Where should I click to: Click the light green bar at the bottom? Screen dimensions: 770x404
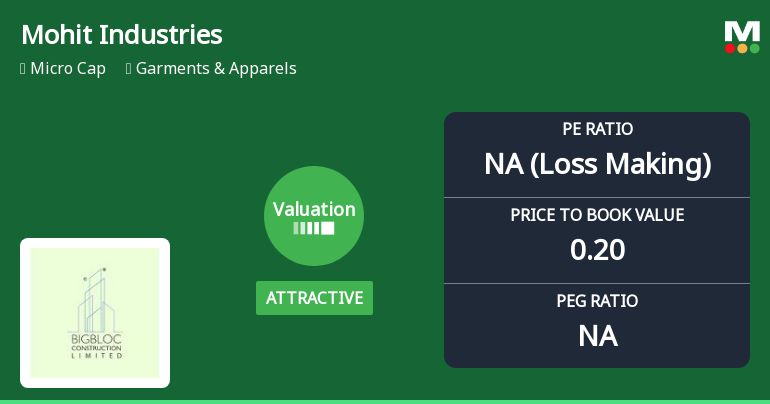tap(385, 401)
